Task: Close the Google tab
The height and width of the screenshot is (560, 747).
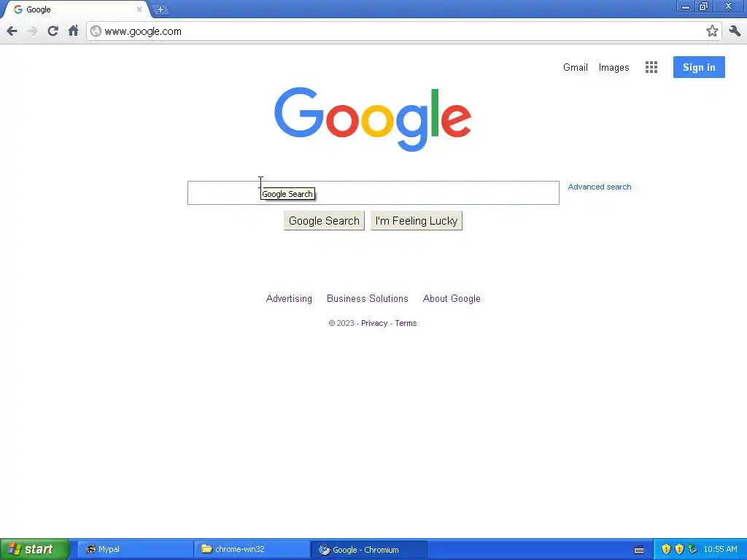Action: coord(139,9)
